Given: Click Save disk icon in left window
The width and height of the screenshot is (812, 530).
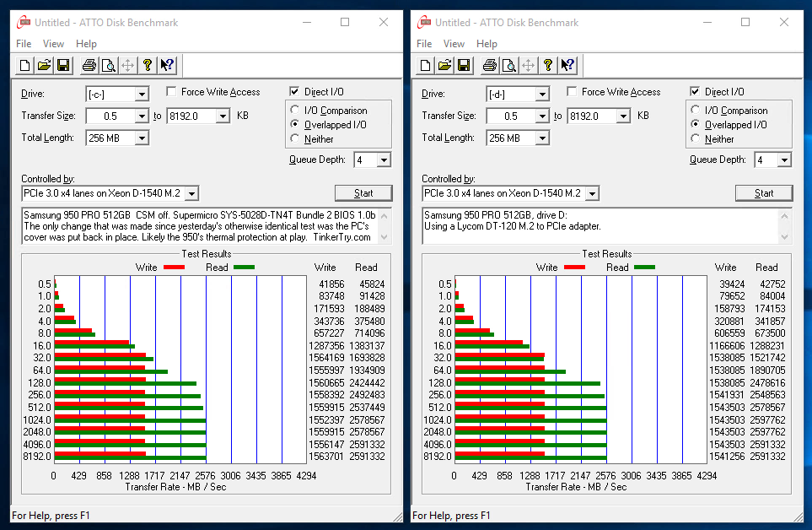Looking at the screenshot, I should [x=63, y=65].
